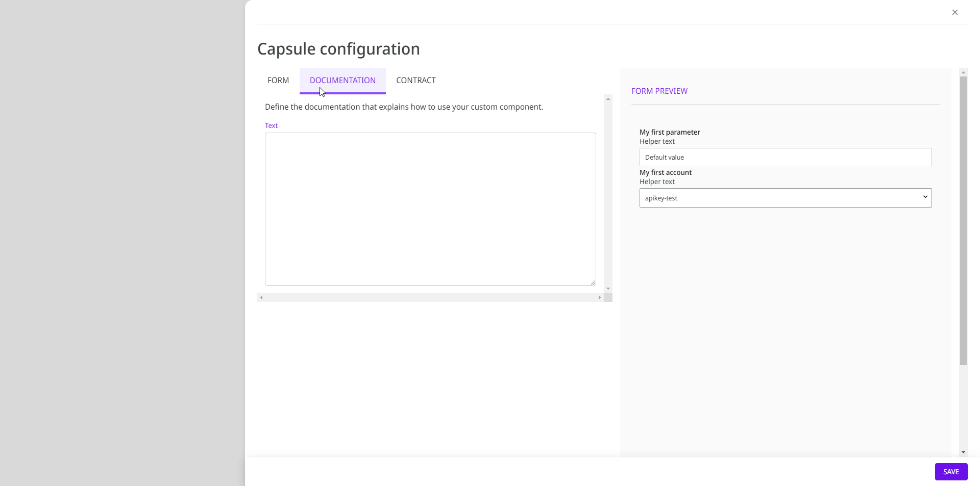Click the documentation pane scroll-up arrow
Image resolution: width=980 pixels, height=486 pixels.
[608, 99]
